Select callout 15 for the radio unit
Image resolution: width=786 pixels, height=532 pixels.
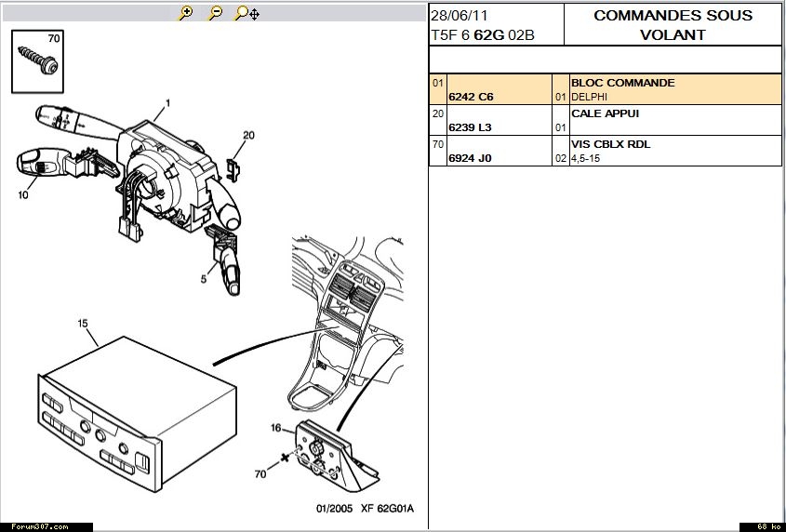coord(83,323)
